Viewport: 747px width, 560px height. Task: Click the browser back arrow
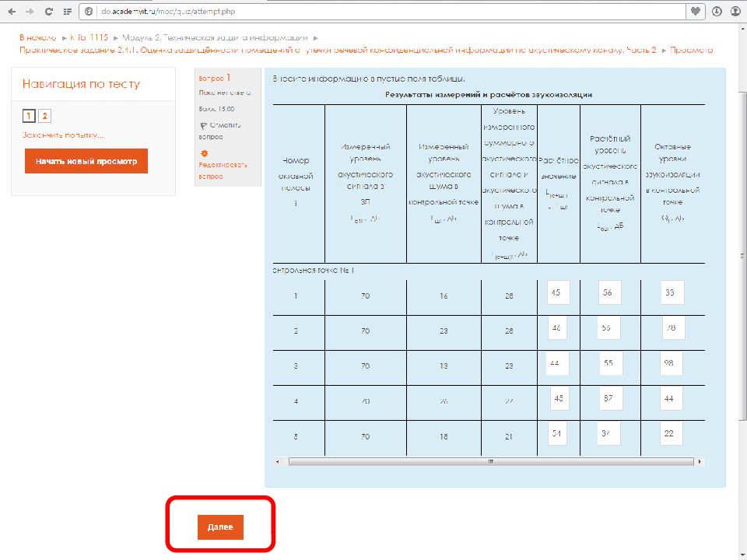tap(10, 12)
